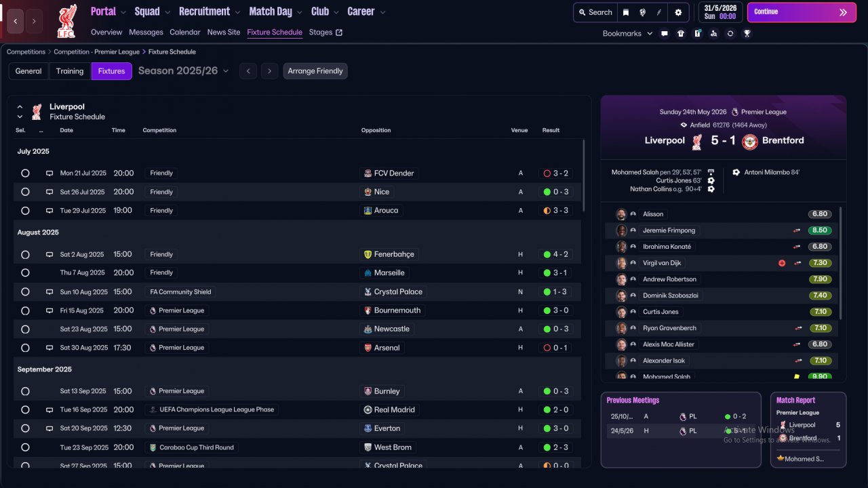Select the radio button for the Burnley fixture
This screenshot has width=868, height=488.
click(x=25, y=391)
